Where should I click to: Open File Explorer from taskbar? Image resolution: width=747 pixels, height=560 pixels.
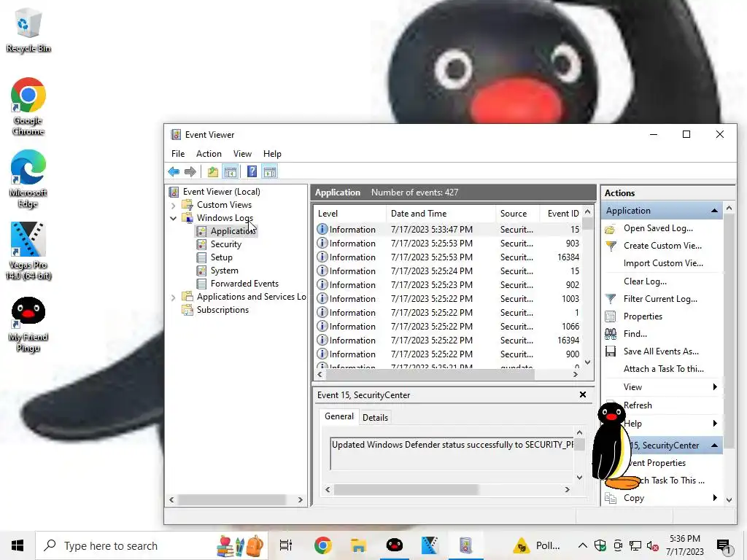[x=358, y=545]
